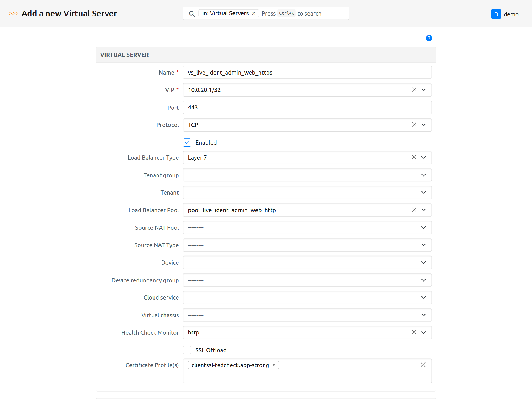The height and width of the screenshot is (399, 532).
Task: Clear the Health Check Monitor value
Action: coord(414,332)
